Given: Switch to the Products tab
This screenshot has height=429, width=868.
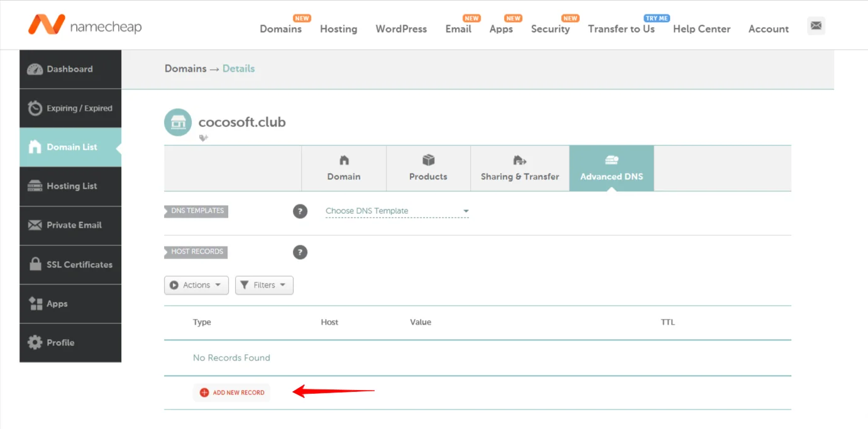Looking at the screenshot, I should 428,168.
